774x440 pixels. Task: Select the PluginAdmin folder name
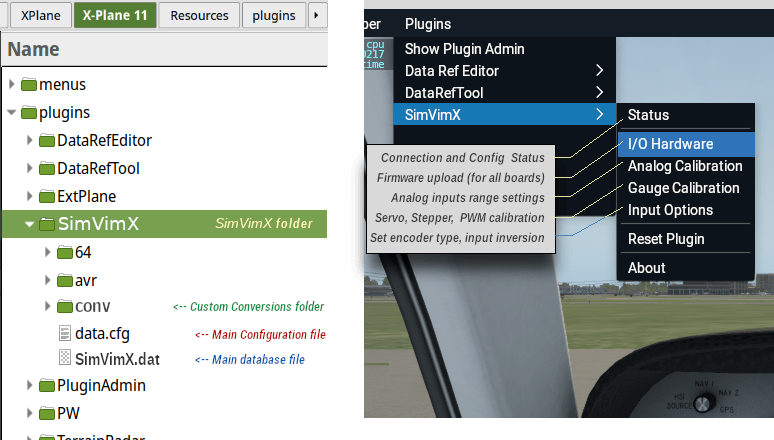(x=101, y=385)
